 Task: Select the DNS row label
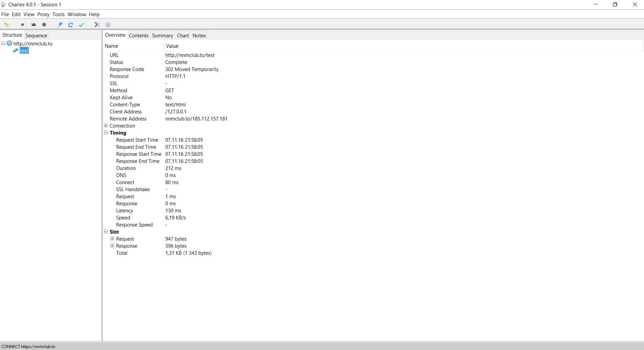pos(121,175)
